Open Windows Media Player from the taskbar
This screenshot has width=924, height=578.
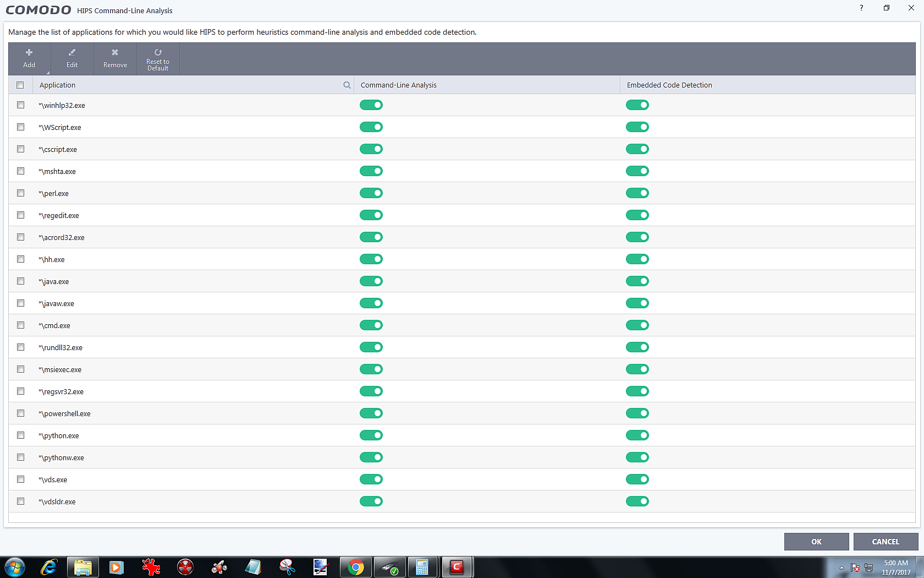point(117,567)
